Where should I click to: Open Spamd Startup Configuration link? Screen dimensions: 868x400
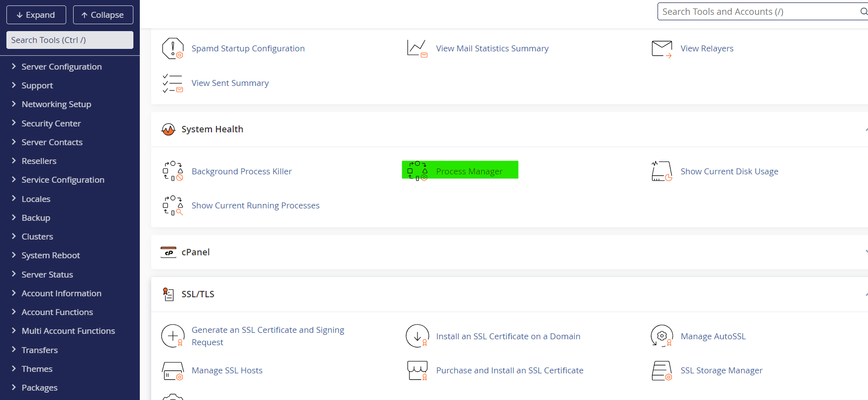[248, 48]
